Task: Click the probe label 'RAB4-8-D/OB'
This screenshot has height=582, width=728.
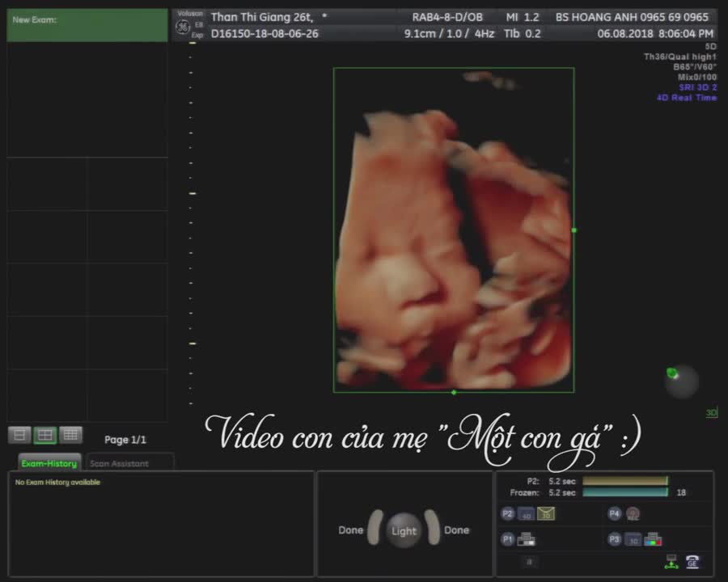Action: [x=447, y=17]
